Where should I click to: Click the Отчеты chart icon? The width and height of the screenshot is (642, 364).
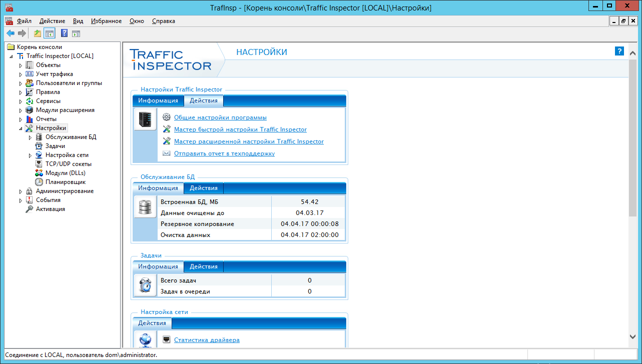(x=30, y=119)
